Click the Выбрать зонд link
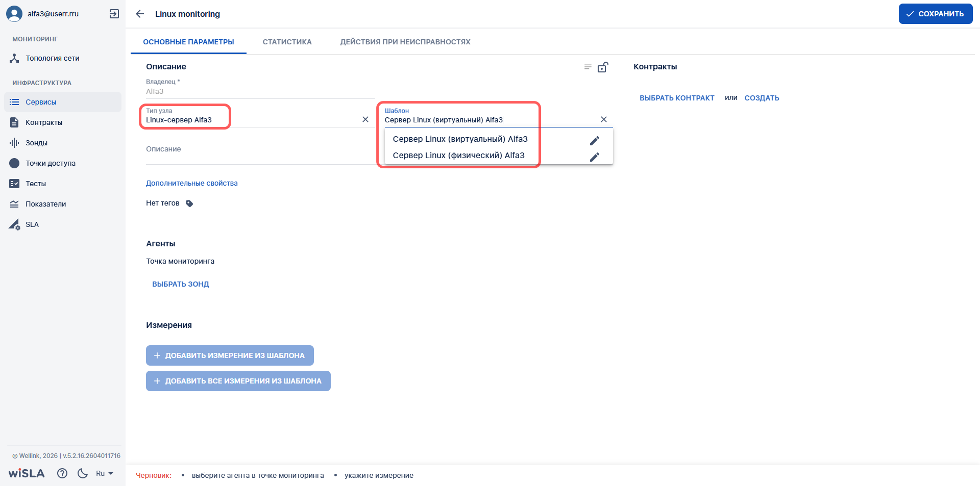 tap(181, 284)
